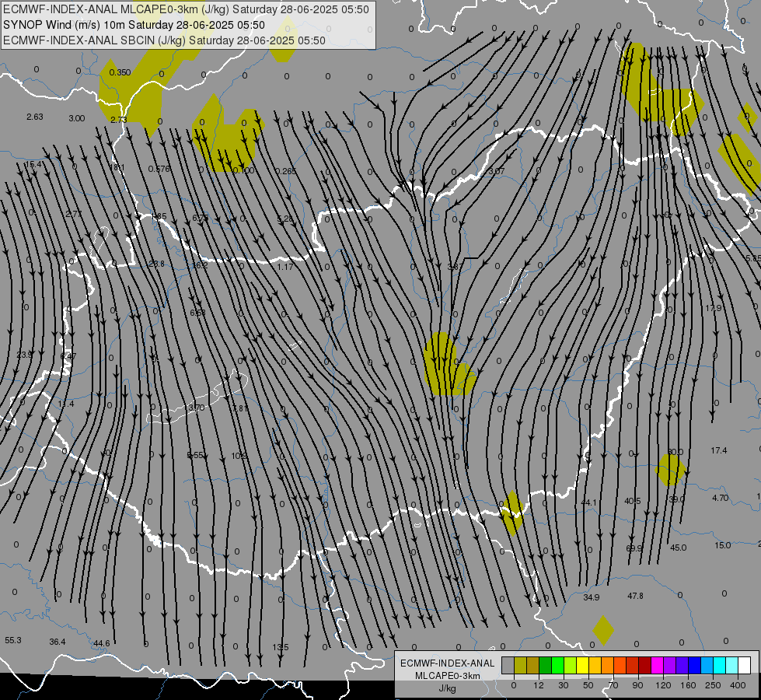Click the SBCIN title line at top

164,40
